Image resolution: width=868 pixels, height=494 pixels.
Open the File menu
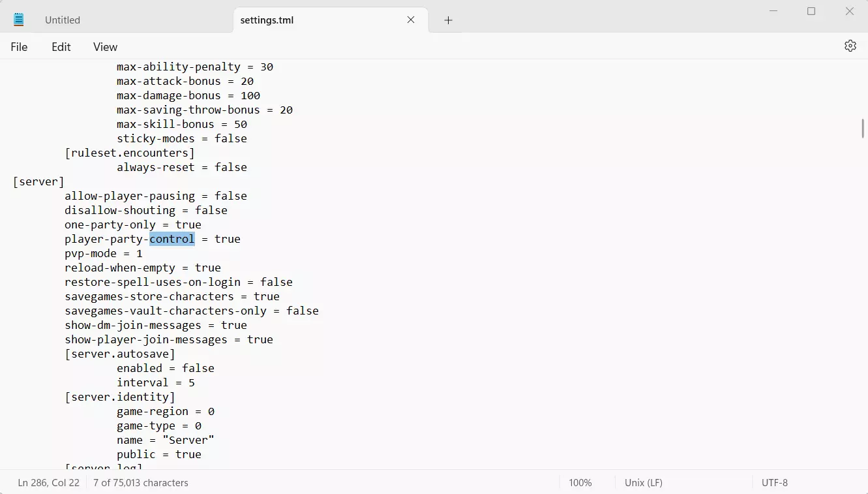(19, 47)
